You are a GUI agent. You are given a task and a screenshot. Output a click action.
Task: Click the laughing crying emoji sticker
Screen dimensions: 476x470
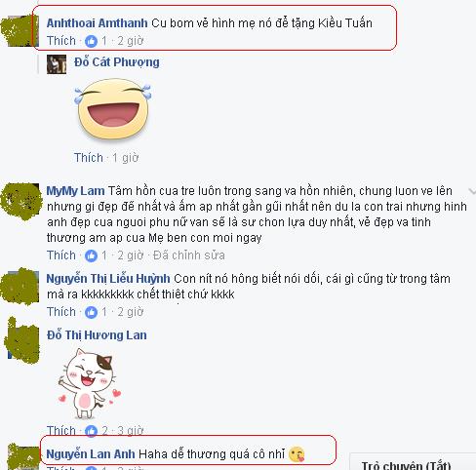[113, 109]
